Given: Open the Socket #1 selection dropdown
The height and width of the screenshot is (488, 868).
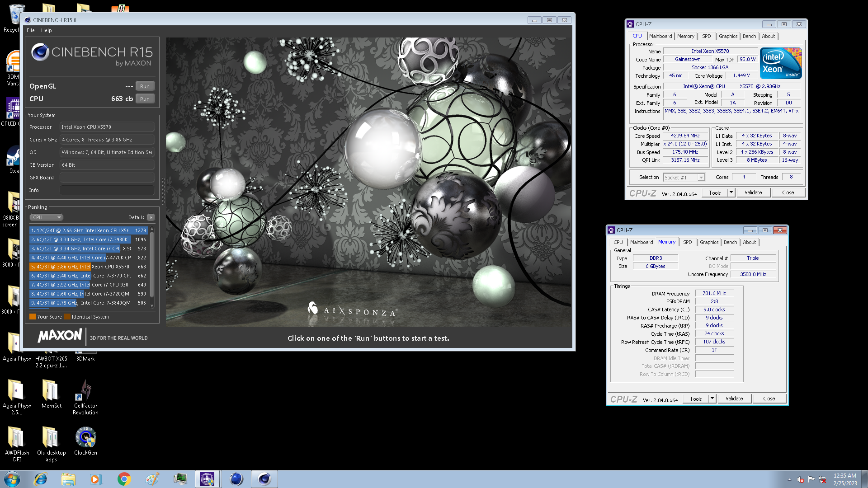Looking at the screenshot, I should tap(684, 178).
